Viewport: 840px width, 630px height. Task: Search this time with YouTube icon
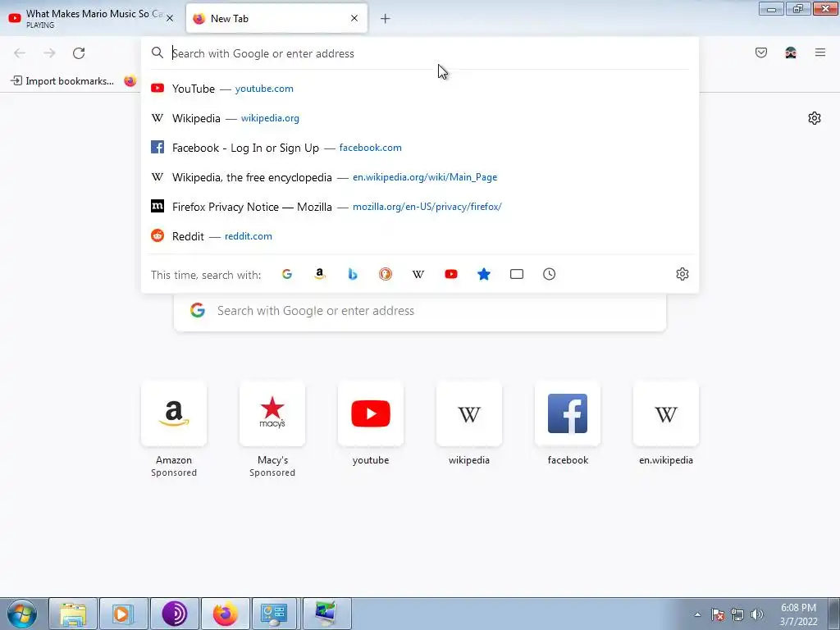(451, 274)
